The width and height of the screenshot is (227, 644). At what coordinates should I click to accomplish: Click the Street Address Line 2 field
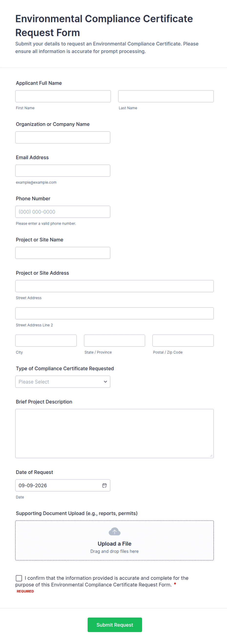click(x=114, y=313)
